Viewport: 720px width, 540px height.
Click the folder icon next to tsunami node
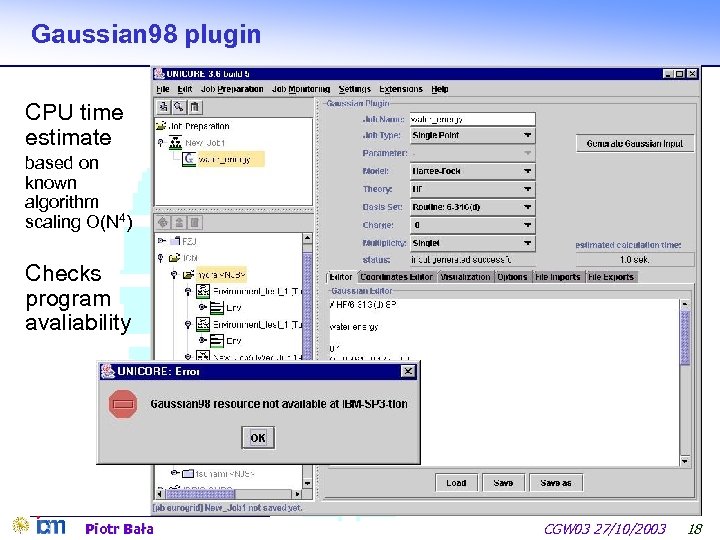[188, 473]
